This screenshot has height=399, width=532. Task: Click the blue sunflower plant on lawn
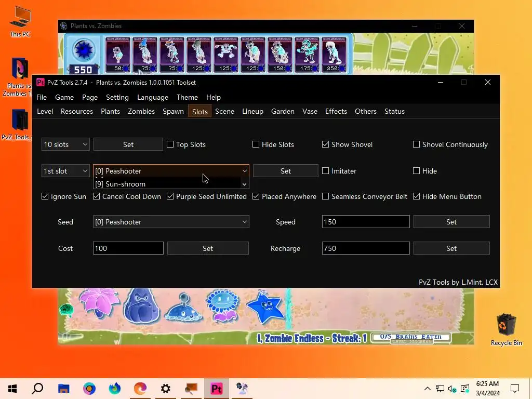(222, 305)
